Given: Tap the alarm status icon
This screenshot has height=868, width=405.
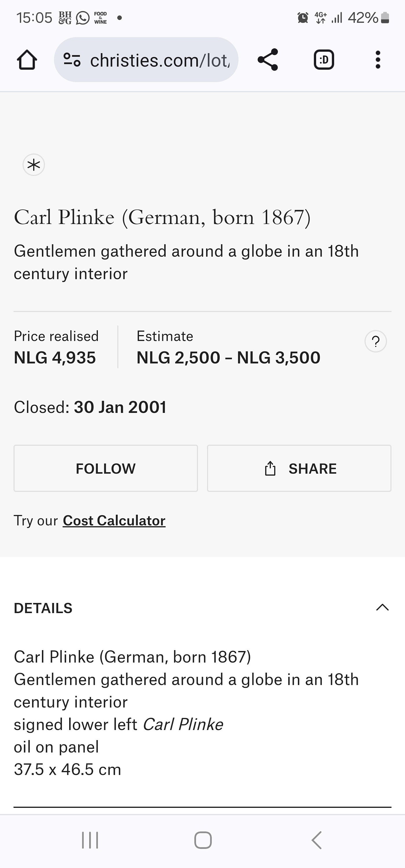Looking at the screenshot, I should tap(303, 18).
